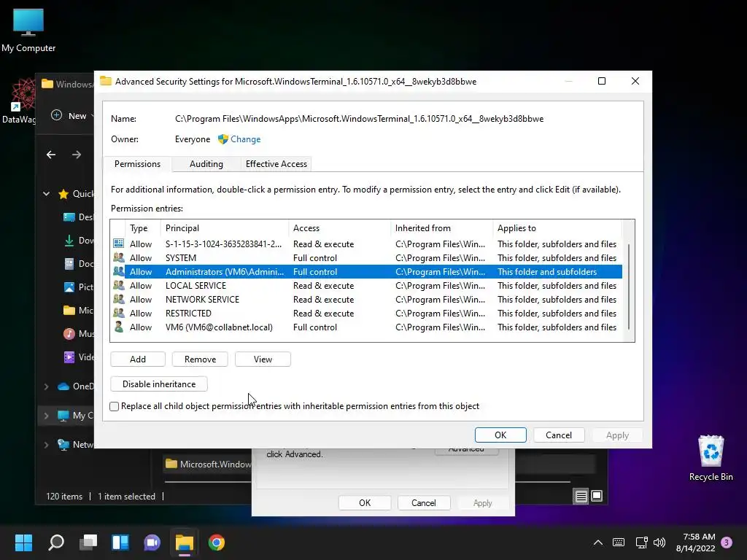The width and height of the screenshot is (747, 560).
Task: Click the Add permission button
Action: 138,359
